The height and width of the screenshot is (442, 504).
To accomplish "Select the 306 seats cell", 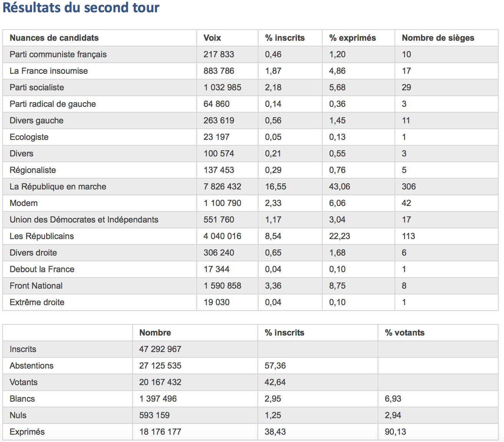I will coord(409,187).
